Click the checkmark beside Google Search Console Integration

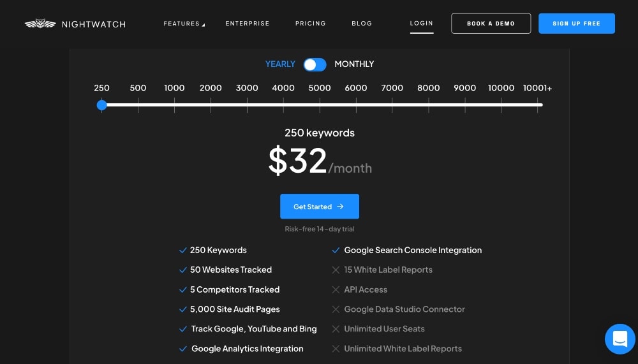pos(336,251)
